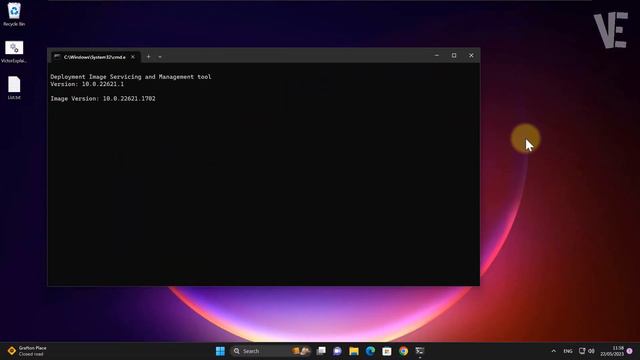Close the terminal window
This screenshot has width=640, height=360.
471,55
